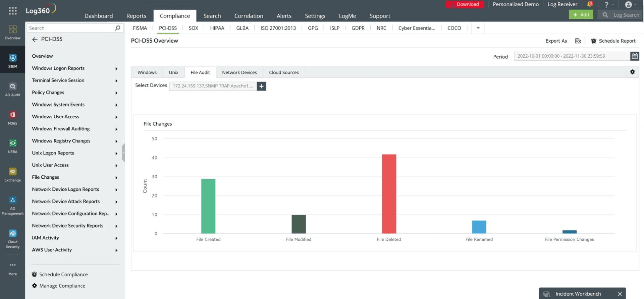Go back using the PCI-DSS arrow
644x299 pixels.
[x=35, y=40]
